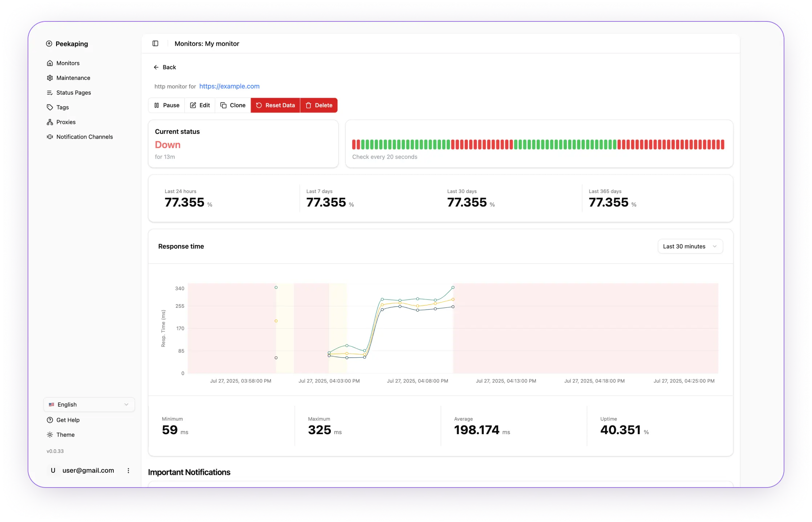Click the Reset Data button
This screenshot has height=522, width=812.
pos(275,105)
